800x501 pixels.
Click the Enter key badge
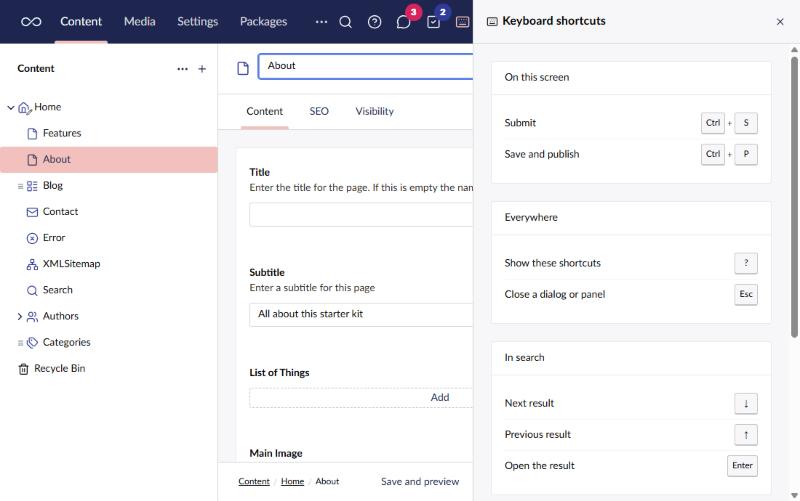click(x=742, y=466)
